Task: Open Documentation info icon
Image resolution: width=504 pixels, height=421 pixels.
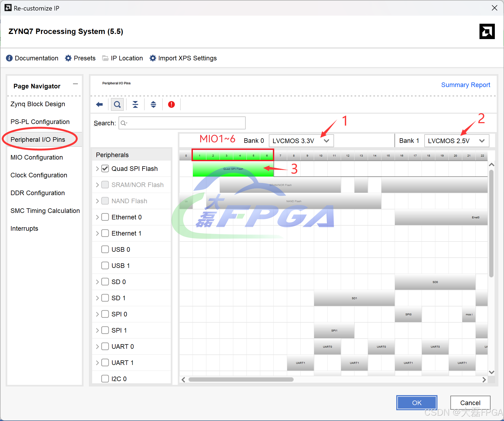Action: point(9,58)
